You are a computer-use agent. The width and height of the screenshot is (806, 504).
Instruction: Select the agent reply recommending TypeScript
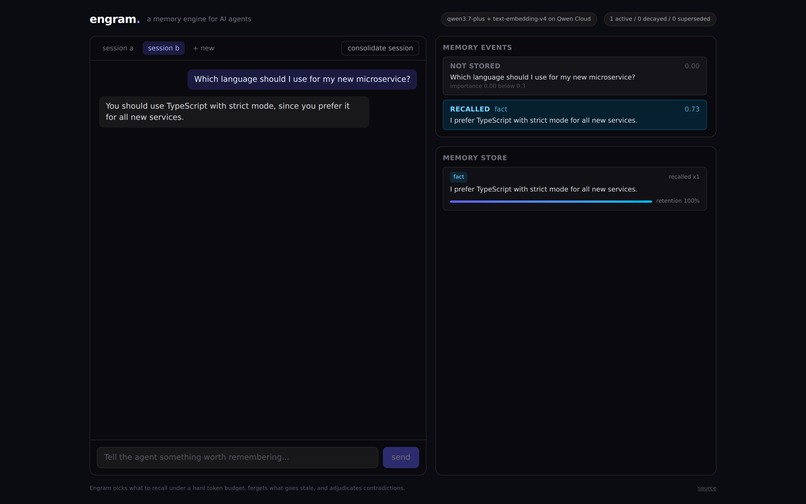tap(234, 112)
